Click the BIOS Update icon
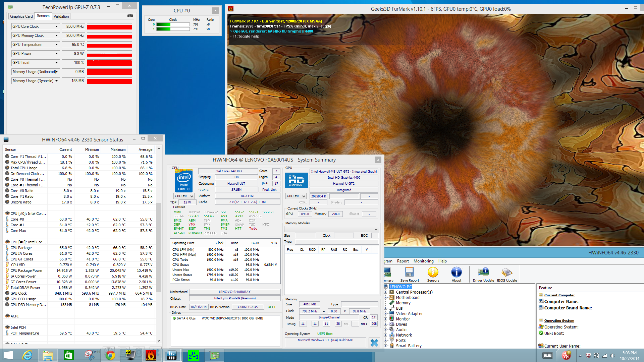 click(x=506, y=273)
